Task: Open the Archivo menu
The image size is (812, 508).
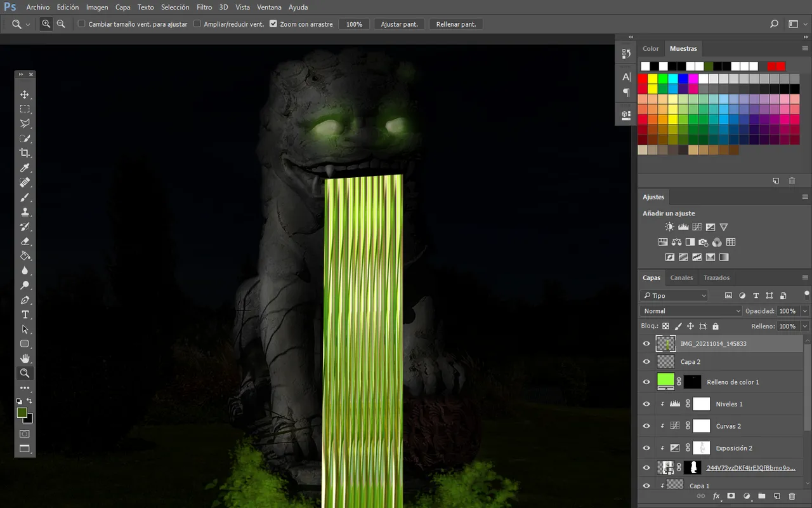Action: 38,8
